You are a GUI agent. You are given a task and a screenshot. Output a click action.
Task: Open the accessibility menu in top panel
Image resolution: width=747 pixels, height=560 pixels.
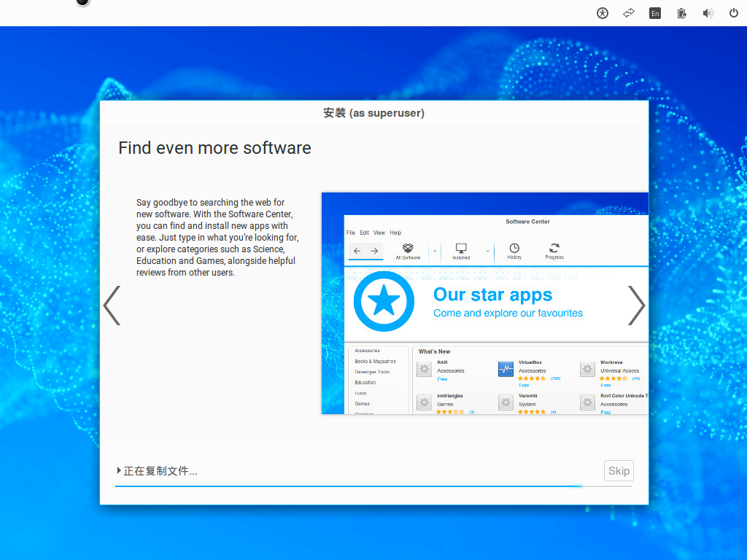click(x=603, y=13)
